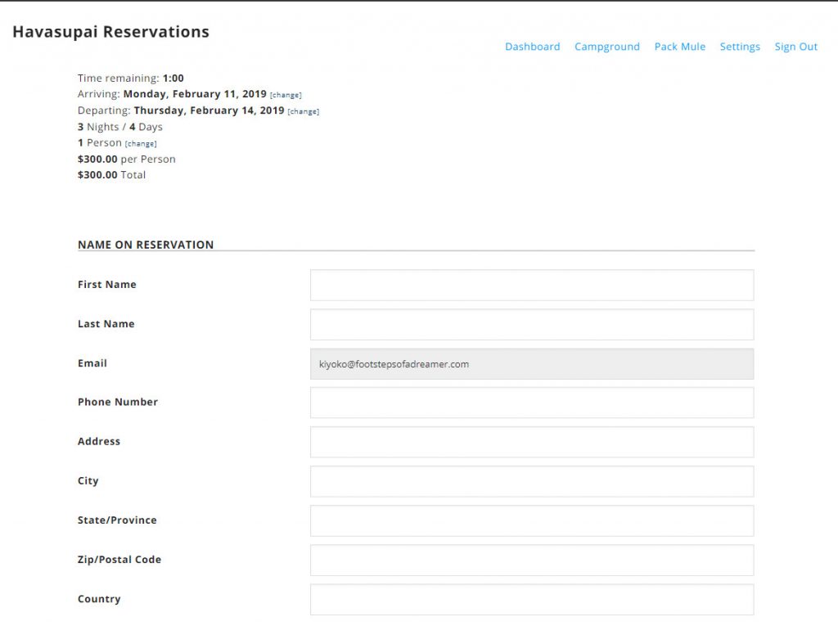Go to the Campground page
838x644 pixels.
click(607, 47)
